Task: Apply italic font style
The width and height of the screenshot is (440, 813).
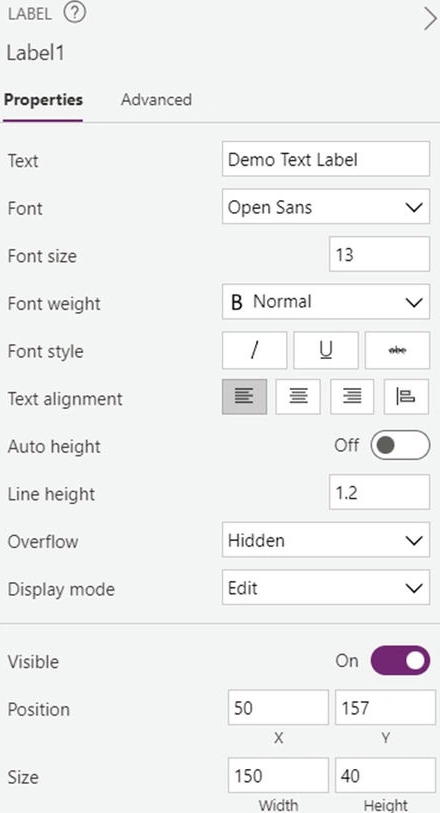Action: pyautogui.click(x=254, y=351)
